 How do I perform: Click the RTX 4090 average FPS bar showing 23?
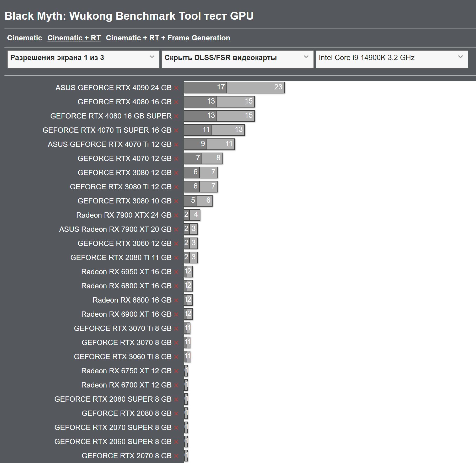[x=256, y=88]
